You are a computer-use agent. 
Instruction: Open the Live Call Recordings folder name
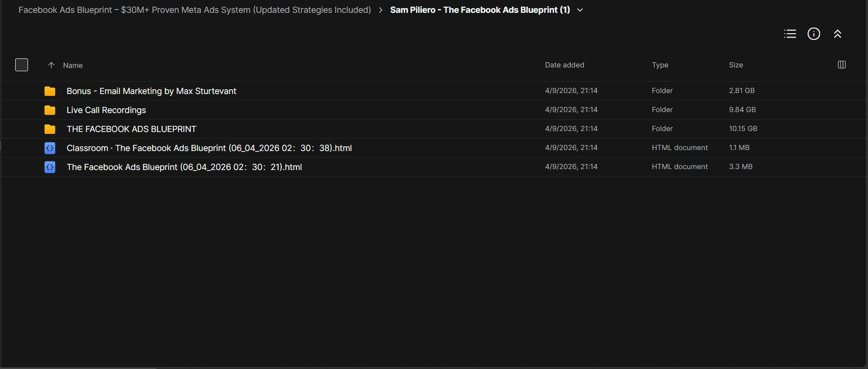point(106,110)
